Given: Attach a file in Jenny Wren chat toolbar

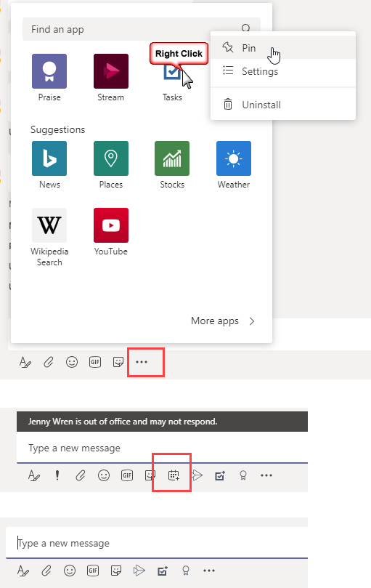Looking at the screenshot, I should coord(80,475).
